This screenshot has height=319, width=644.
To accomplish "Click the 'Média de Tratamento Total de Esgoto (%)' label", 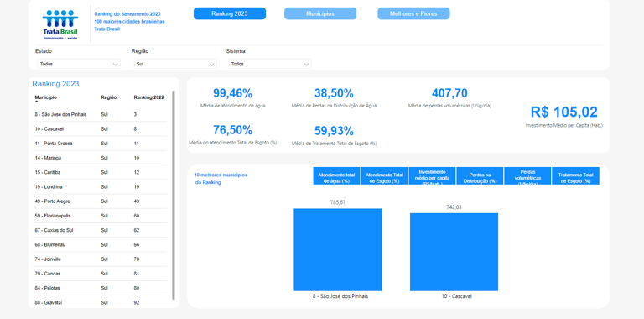I will click(334, 144).
